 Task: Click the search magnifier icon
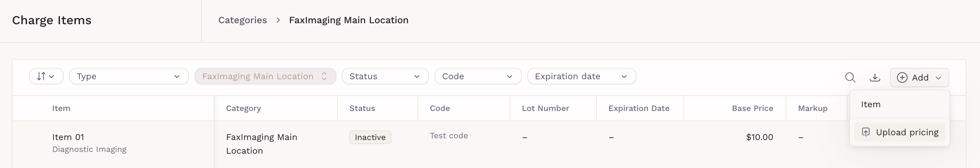(850, 77)
